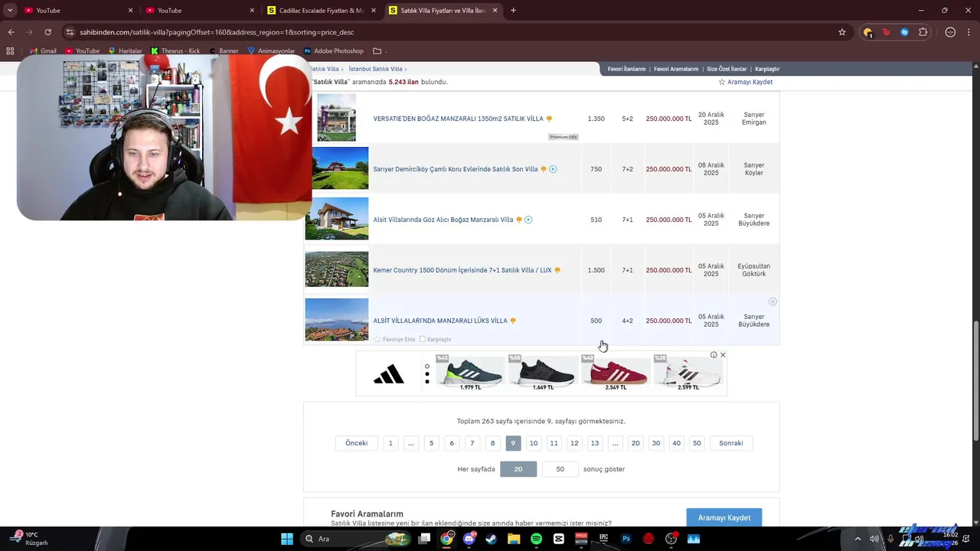Tick the Karşılaştır checkbox on ALSİT listing
The width and height of the screenshot is (980, 551).
click(423, 339)
